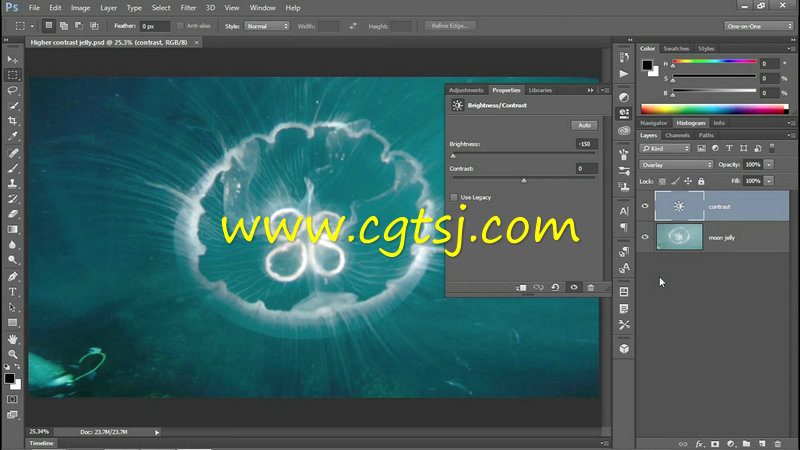The width and height of the screenshot is (800, 450).
Task: Select the Quick Selection tool
Action: pos(12,106)
